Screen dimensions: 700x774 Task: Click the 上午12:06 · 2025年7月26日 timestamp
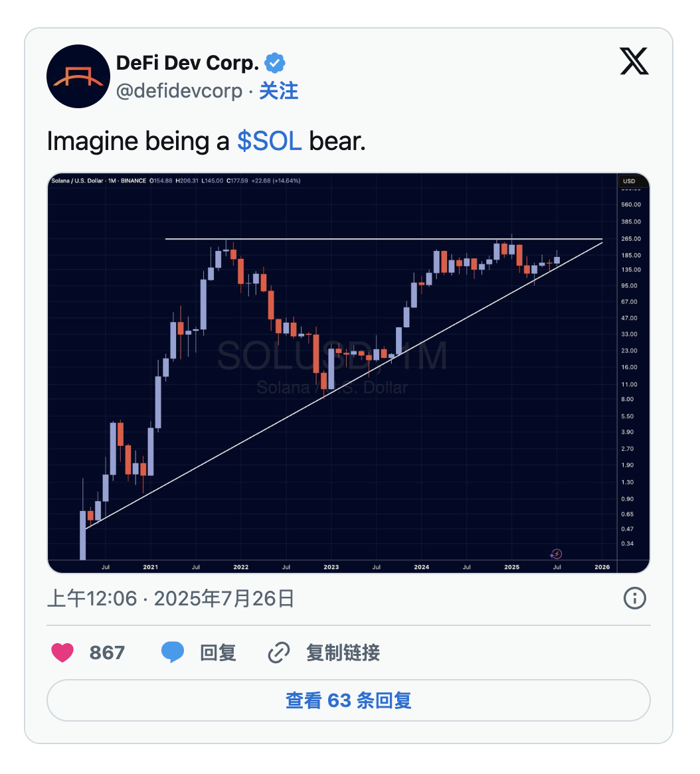click(171, 599)
